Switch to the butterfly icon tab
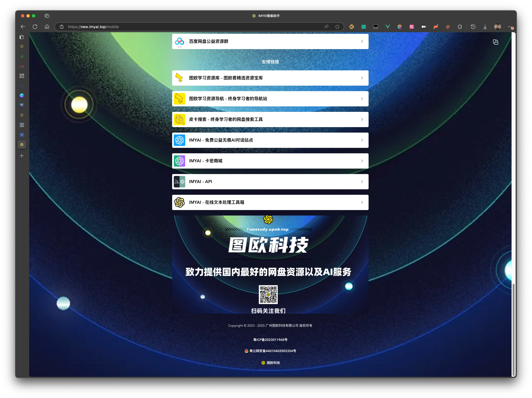 pos(22,125)
